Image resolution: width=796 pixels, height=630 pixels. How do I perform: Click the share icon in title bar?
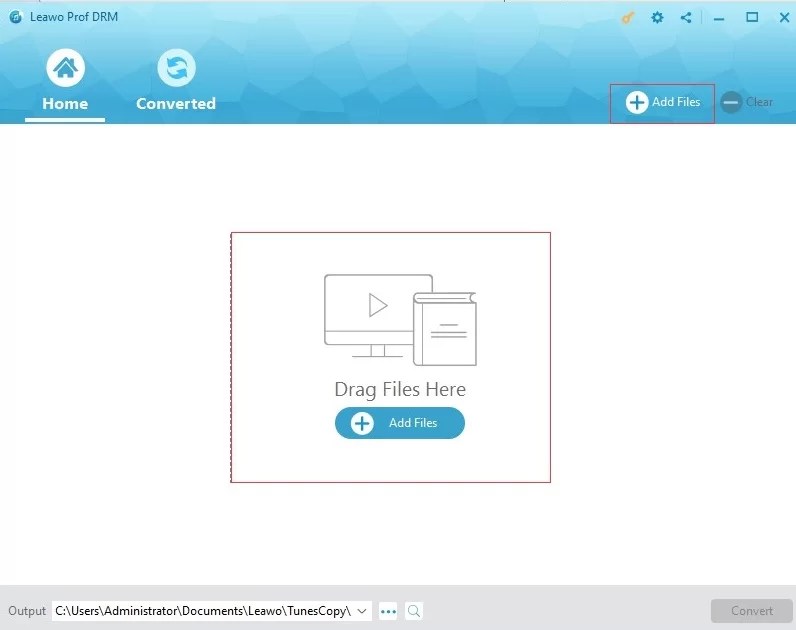click(x=686, y=18)
